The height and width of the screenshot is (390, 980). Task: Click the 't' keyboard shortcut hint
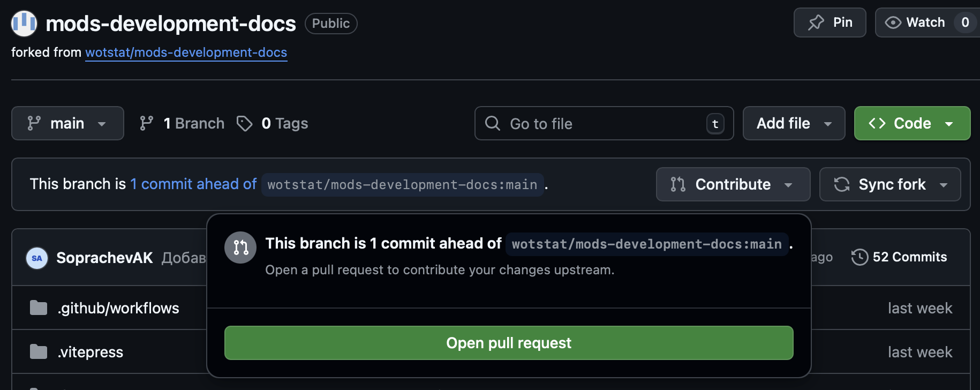[x=715, y=124]
